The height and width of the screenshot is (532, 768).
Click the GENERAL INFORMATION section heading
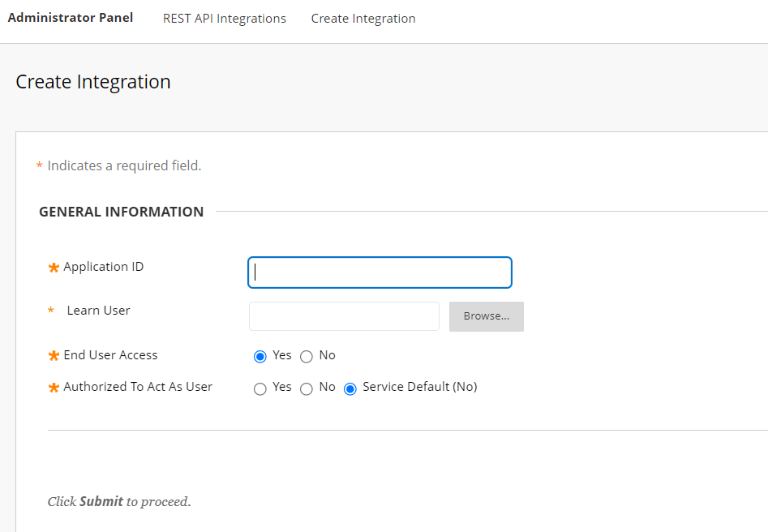click(x=121, y=212)
